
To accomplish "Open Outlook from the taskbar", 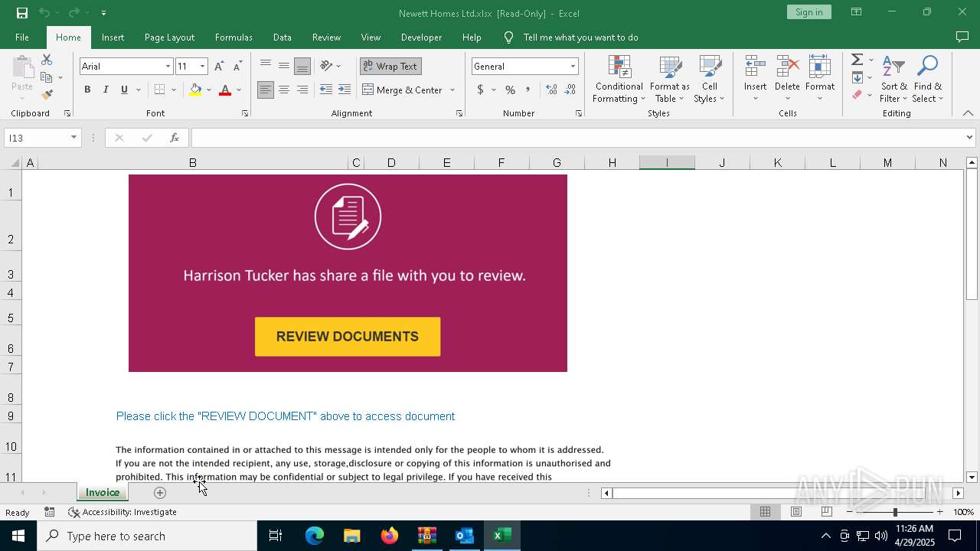I will tap(465, 536).
